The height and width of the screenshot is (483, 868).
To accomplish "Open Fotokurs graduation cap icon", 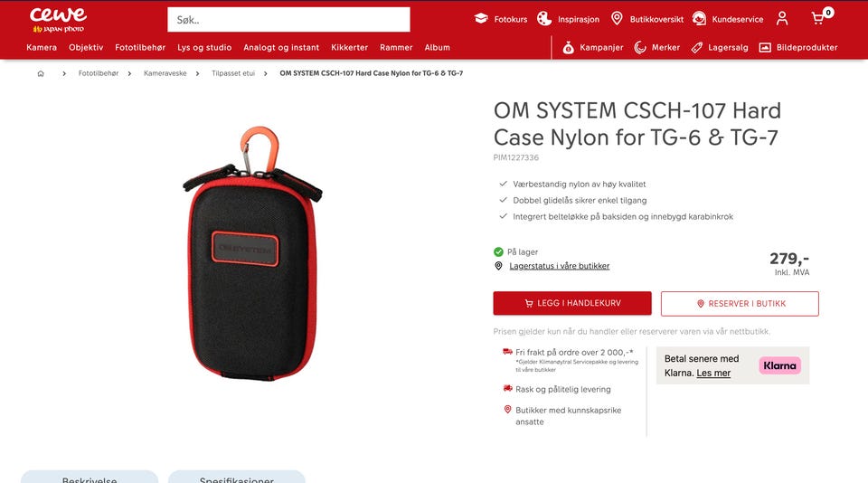I will click(x=481, y=19).
